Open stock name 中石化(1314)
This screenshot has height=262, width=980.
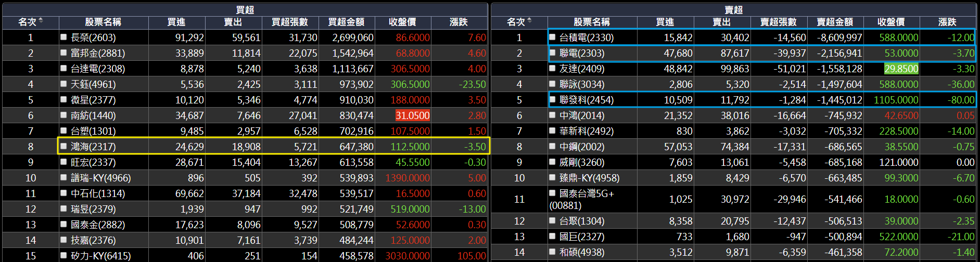point(98,193)
